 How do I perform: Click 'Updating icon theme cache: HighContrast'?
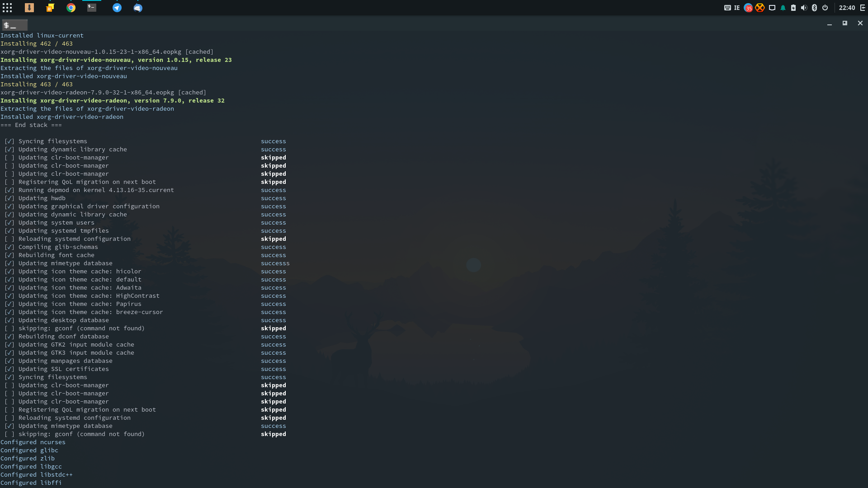[89, 296]
